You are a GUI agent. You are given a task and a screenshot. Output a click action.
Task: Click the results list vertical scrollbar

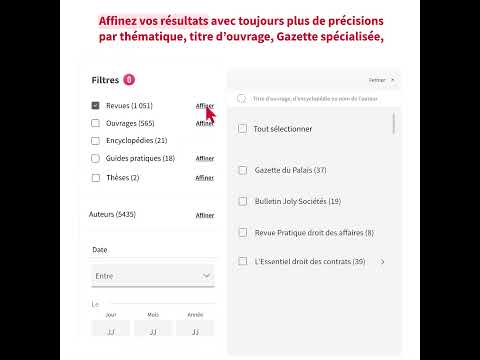[394, 123]
